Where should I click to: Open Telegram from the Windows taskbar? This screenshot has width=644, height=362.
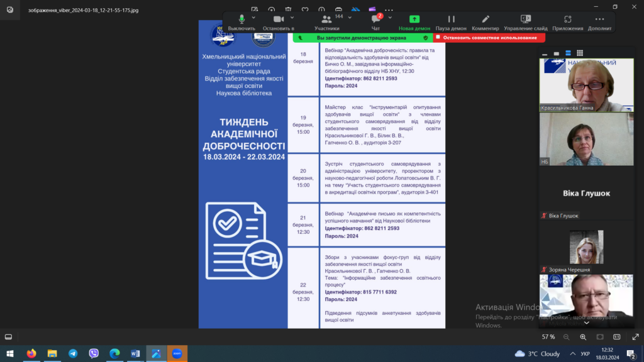coord(73,354)
